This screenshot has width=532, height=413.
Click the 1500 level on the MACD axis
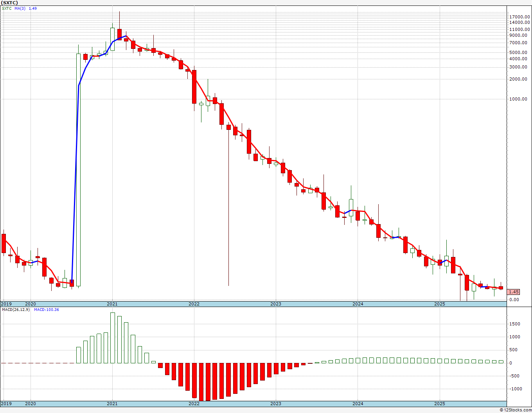515,324
